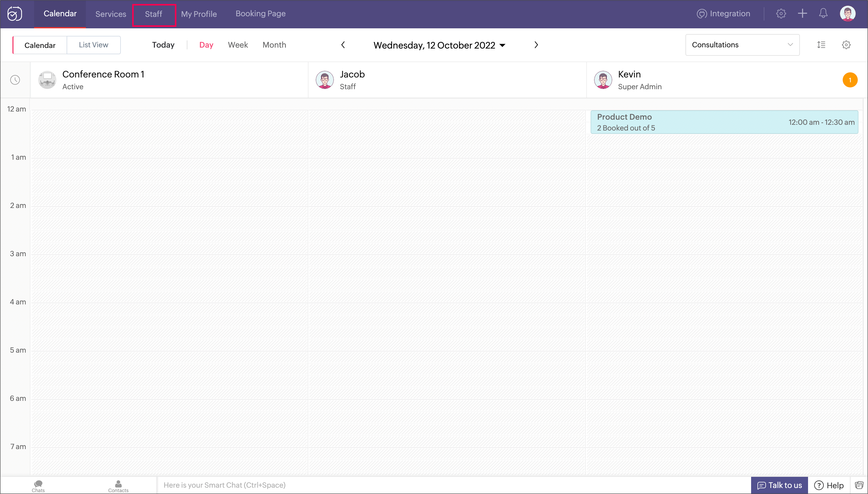This screenshot has height=494, width=868.
Task: Open the date picker for 12 October 2022
Action: point(440,45)
